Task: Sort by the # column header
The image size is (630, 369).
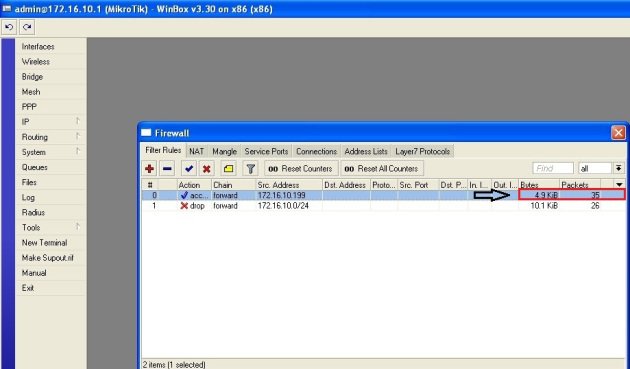Action: 150,185
